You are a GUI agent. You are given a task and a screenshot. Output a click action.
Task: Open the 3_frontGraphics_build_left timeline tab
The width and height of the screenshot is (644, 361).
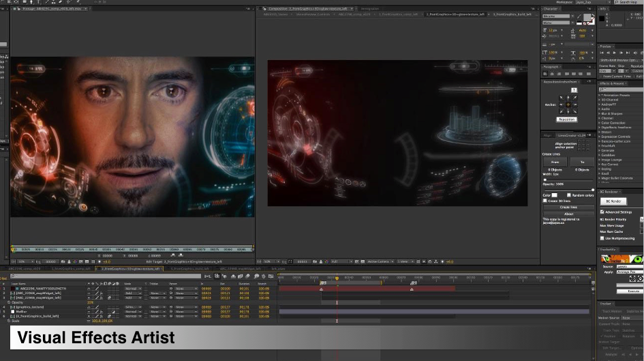click(x=189, y=268)
